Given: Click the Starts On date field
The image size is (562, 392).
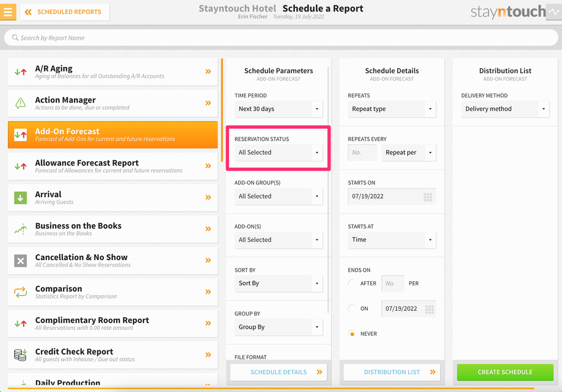Looking at the screenshot, I should click(x=392, y=197).
